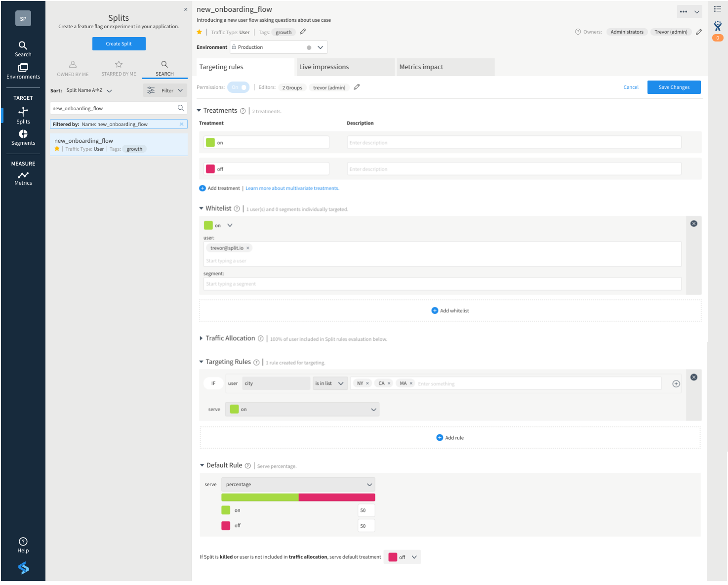Click the search magnifier in split search field
The height and width of the screenshot is (585, 728).
[x=181, y=108]
